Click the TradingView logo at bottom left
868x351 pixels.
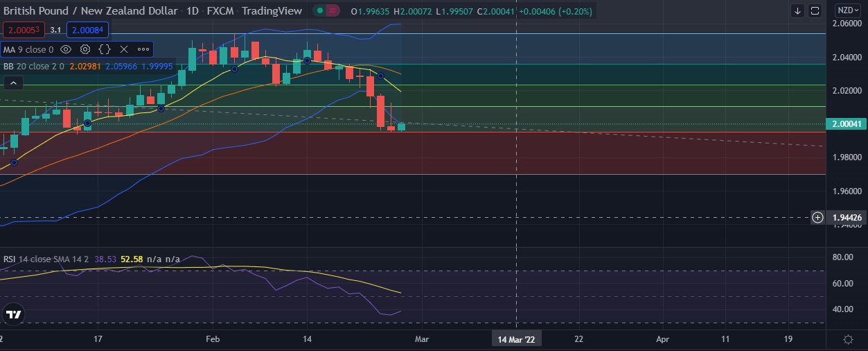click(12, 314)
